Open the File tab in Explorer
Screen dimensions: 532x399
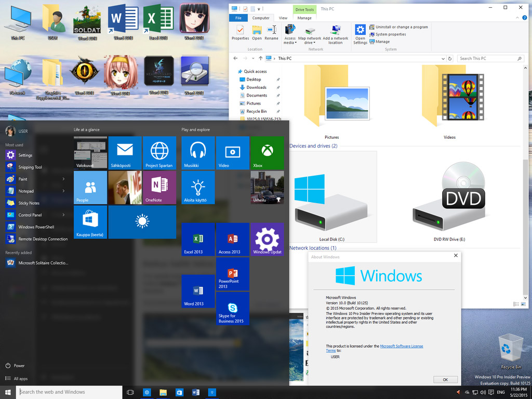[238, 18]
